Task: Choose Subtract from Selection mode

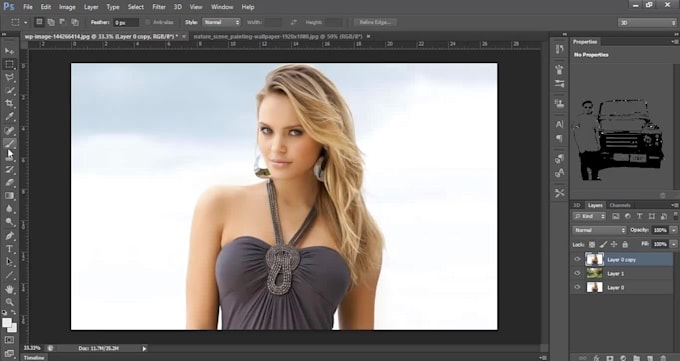Action: (63, 22)
